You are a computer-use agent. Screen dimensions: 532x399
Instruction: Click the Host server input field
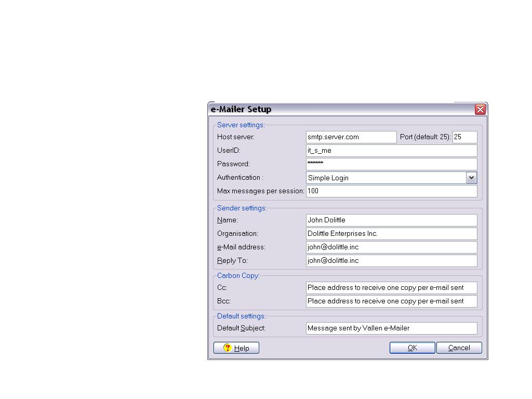coord(351,137)
